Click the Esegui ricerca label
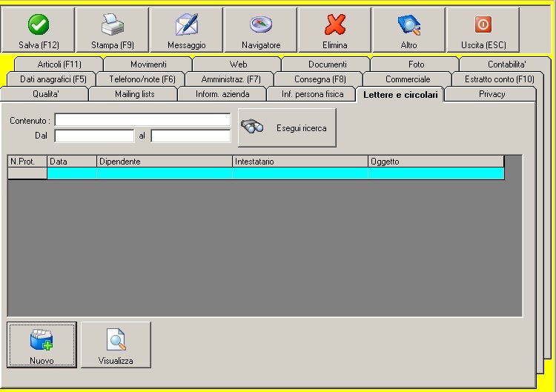 pos(302,128)
